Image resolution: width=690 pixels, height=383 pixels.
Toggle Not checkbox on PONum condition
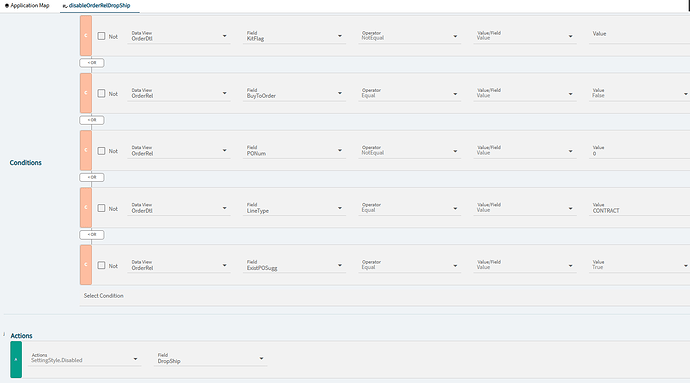(101, 151)
